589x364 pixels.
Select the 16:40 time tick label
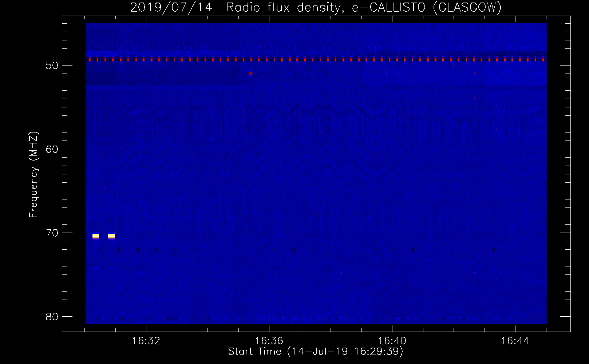392,341
